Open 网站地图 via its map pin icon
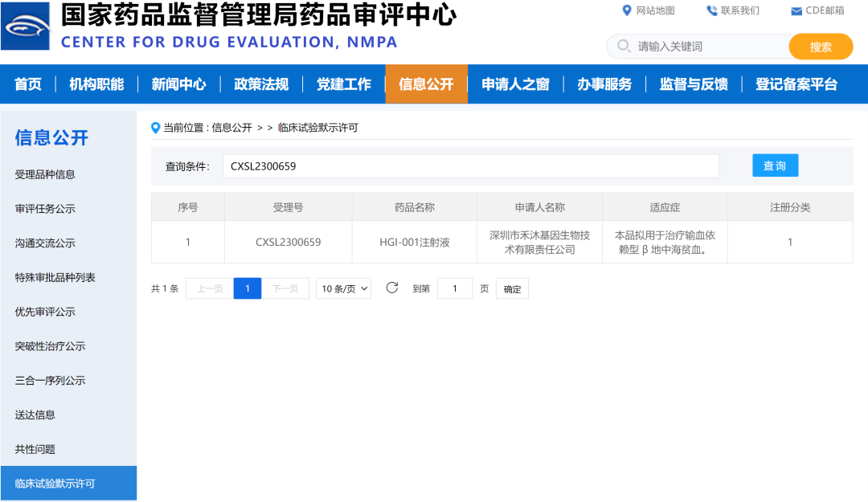This screenshot has width=868, height=502. [624, 10]
